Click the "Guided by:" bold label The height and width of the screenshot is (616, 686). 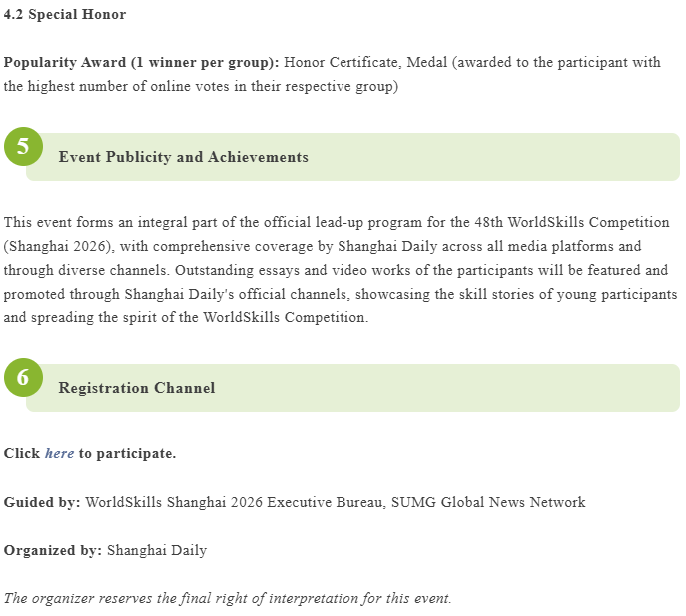[x=42, y=502]
